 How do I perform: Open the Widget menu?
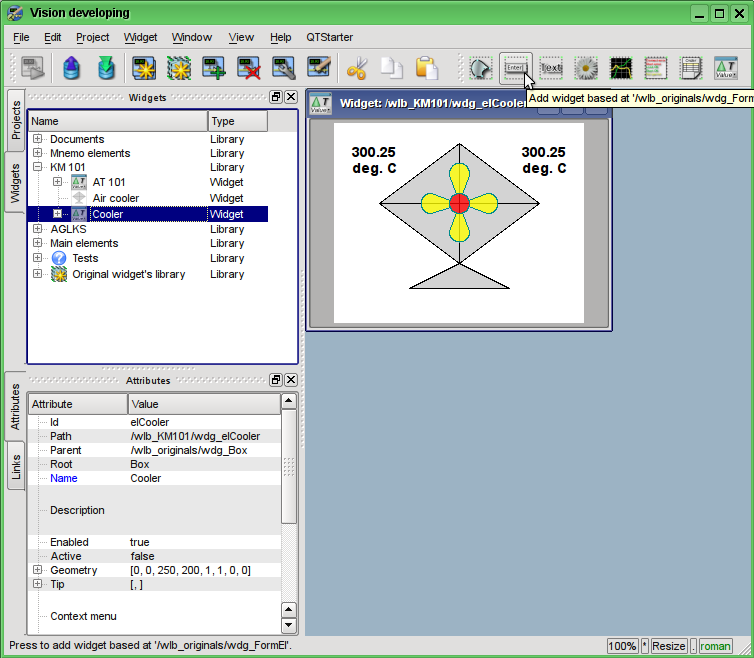tap(140, 37)
